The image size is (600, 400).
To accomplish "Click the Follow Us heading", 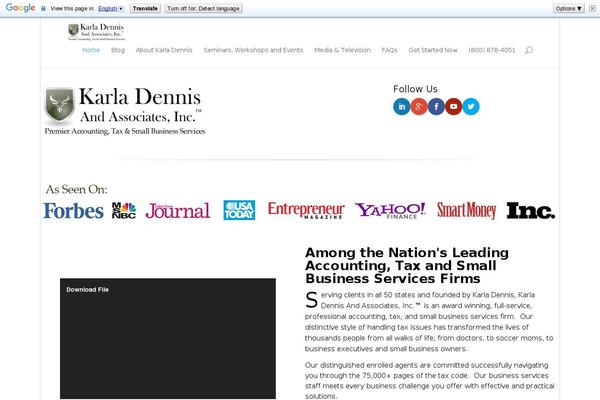I will click(x=415, y=89).
